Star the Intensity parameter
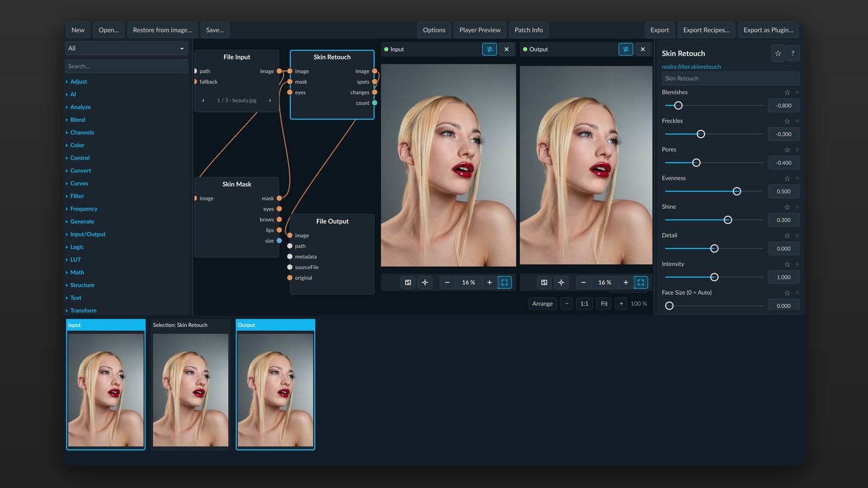This screenshot has height=488, width=868. click(787, 265)
